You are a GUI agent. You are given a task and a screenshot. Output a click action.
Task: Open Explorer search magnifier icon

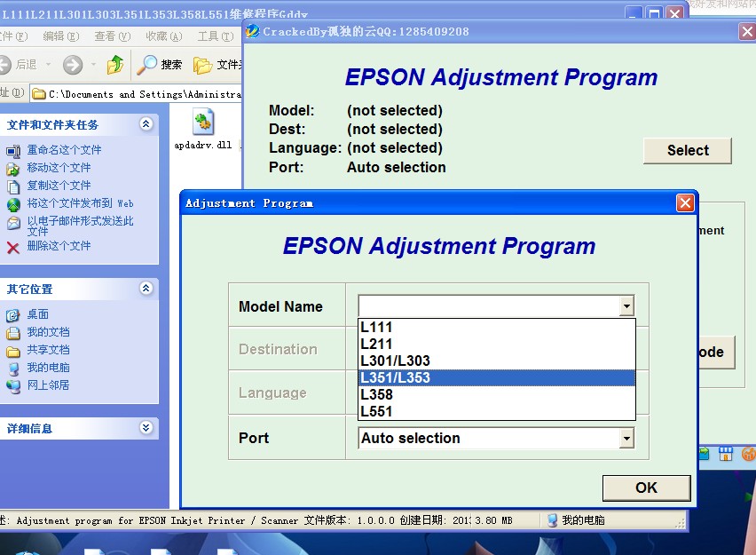coord(146,65)
